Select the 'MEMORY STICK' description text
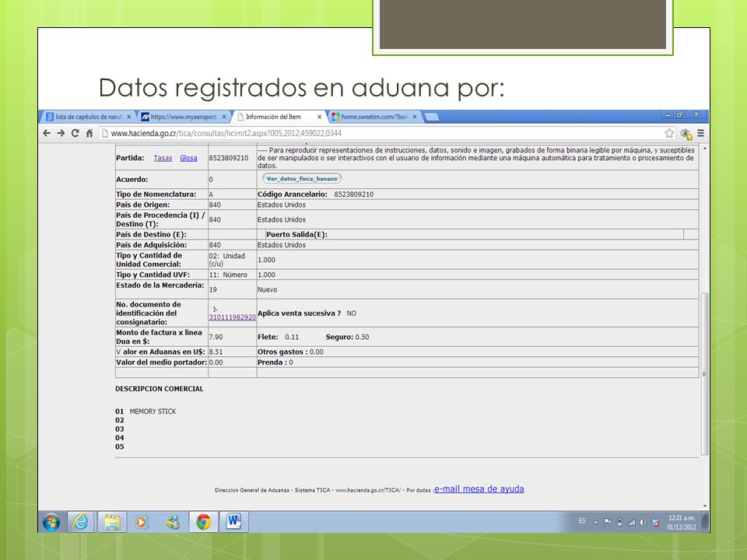 153,411
